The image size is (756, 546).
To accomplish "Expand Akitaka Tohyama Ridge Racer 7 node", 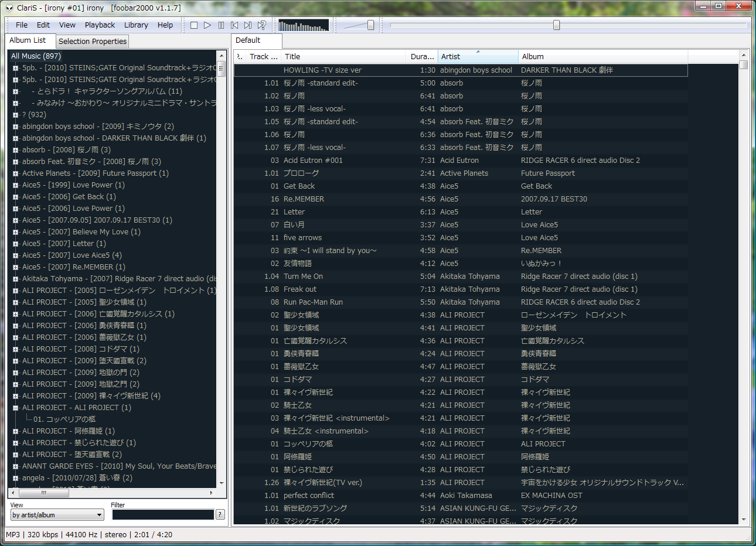I will click(x=16, y=279).
